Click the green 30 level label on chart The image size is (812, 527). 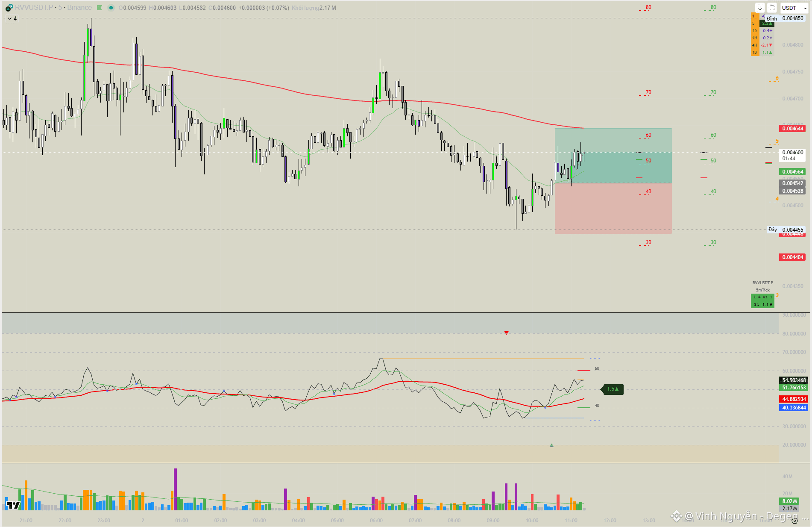pos(713,242)
